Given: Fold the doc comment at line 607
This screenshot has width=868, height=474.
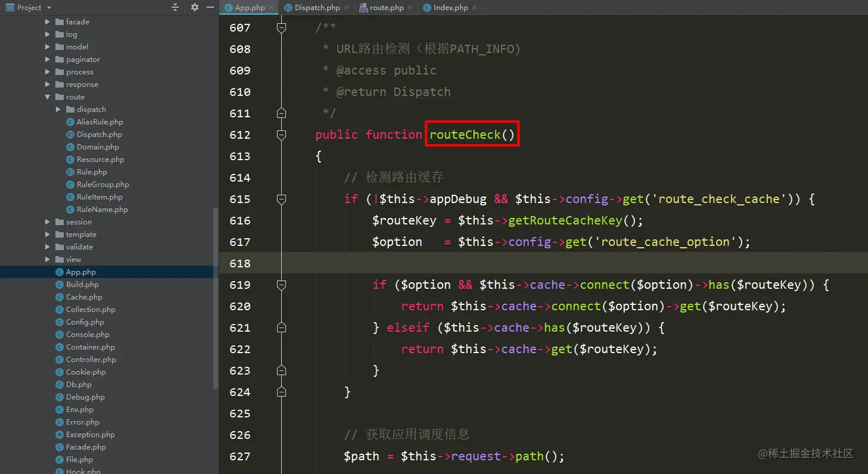Looking at the screenshot, I should (282, 27).
